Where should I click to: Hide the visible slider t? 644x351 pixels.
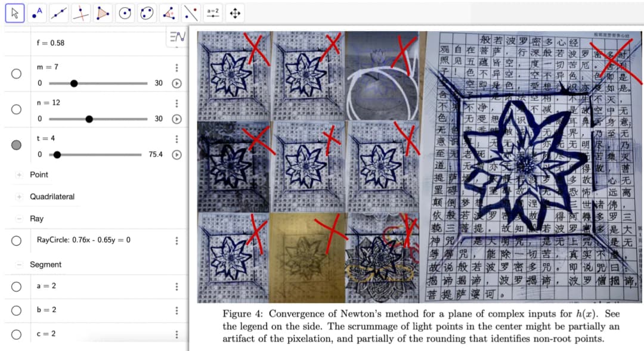tap(17, 145)
